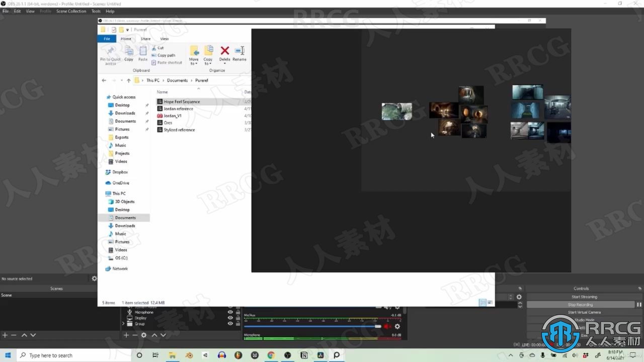Add a scene with Scenes plus button

click(5, 335)
